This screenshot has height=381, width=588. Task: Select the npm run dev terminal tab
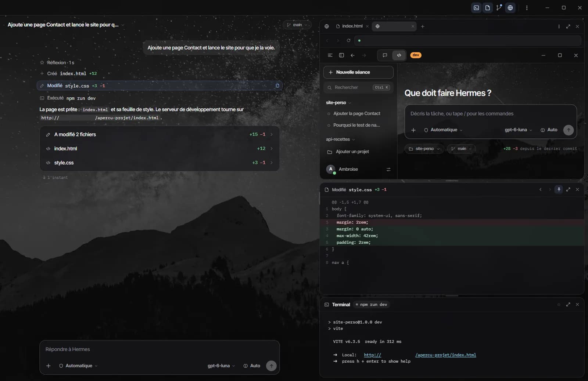(x=371, y=305)
